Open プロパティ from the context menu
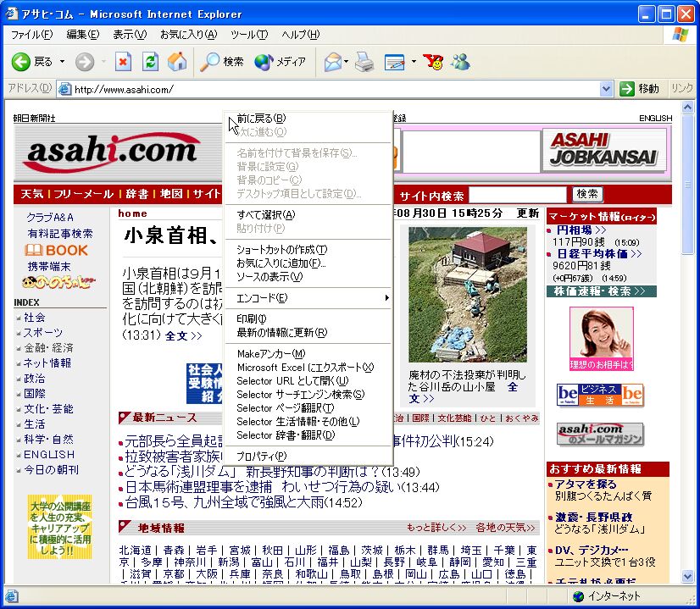700x609 pixels. click(x=308, y=457)
